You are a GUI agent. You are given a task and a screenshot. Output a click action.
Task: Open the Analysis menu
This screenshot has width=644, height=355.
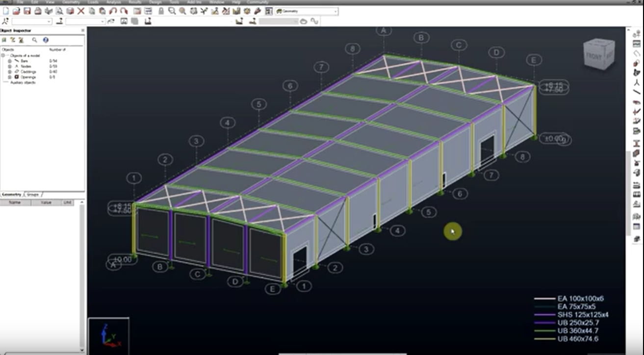(112, 2)
